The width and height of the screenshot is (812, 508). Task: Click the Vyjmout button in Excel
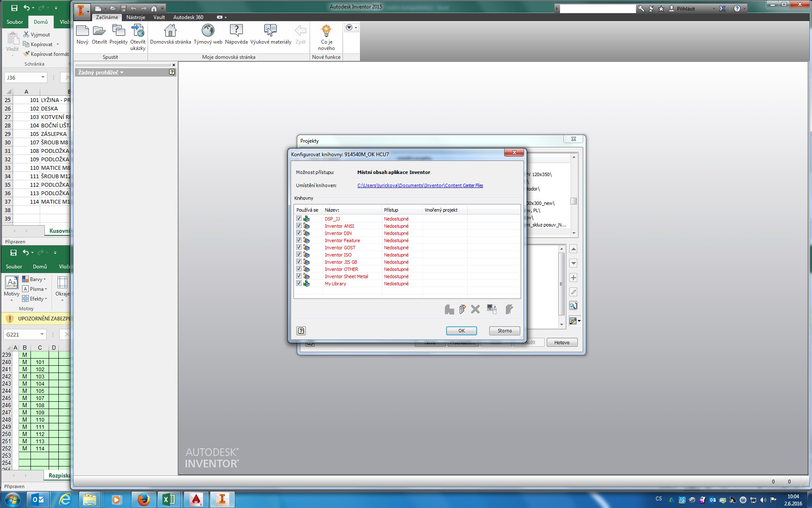coord(36,35)
